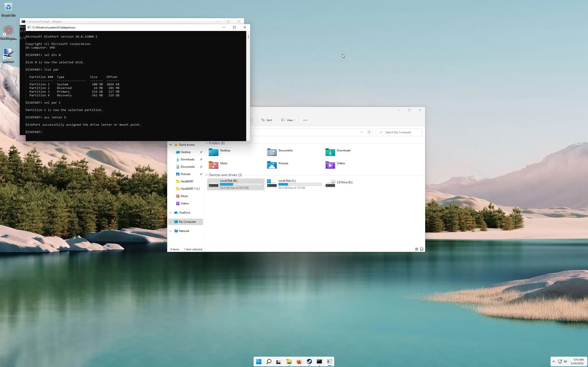Select Network in the navigation pane
The height and width of the screenshot is (367, 588).
click(184, 231)
